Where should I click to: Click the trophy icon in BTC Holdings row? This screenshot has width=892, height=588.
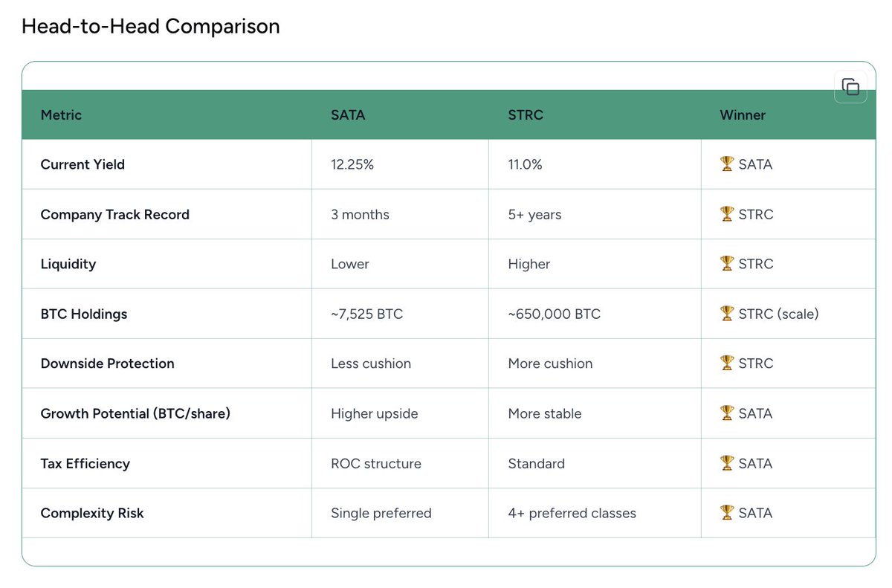(727, 314)
